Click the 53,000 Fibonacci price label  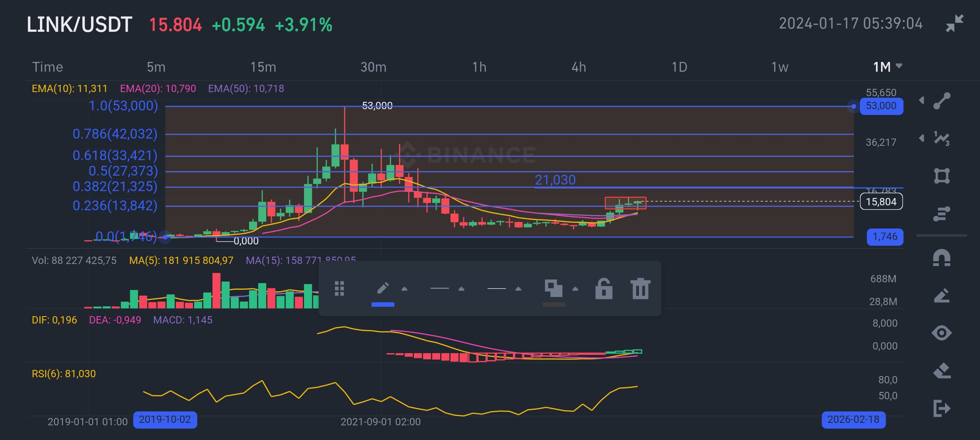coord(881,106)
